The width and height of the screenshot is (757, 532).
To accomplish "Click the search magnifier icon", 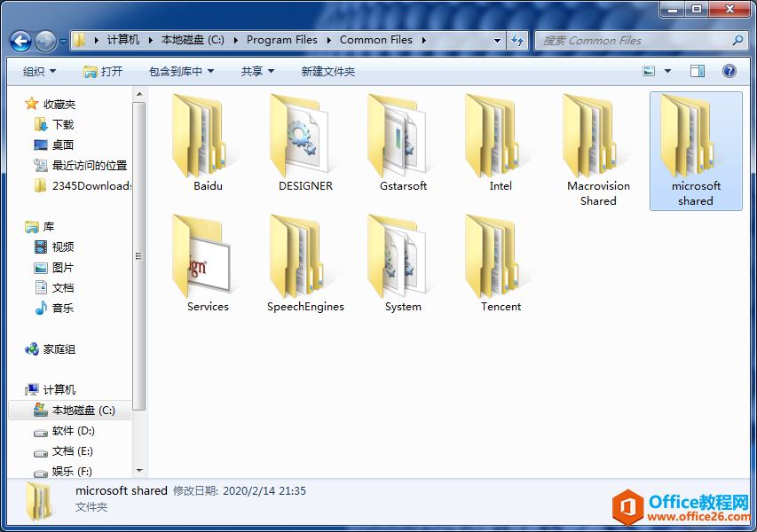I will (x=737, y=41).
